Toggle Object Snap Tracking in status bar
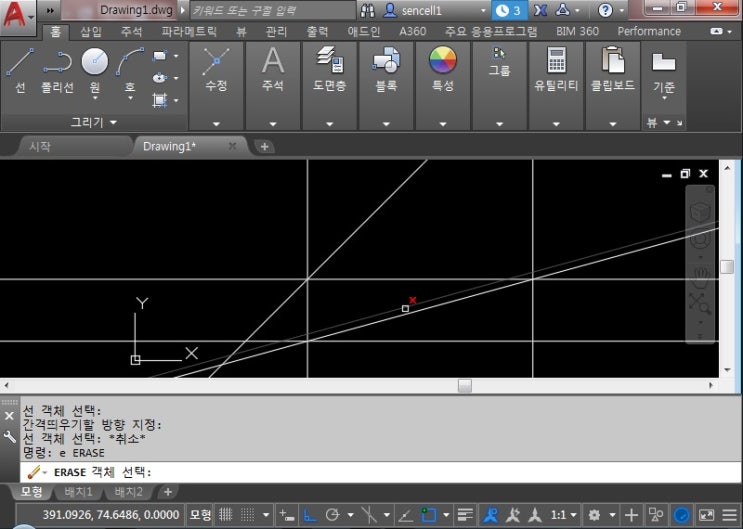Screen dimensions: 743x529 (406, 515)
